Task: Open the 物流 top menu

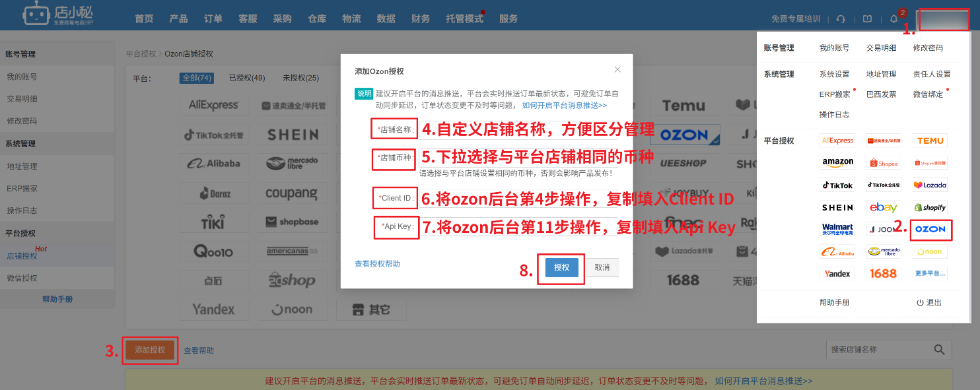Action: (351, 18)
